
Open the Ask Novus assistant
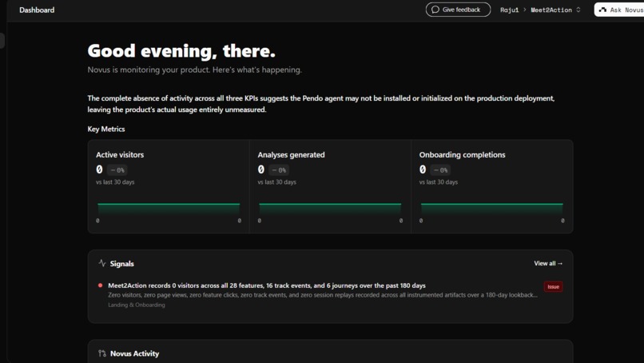click(619, 10)
